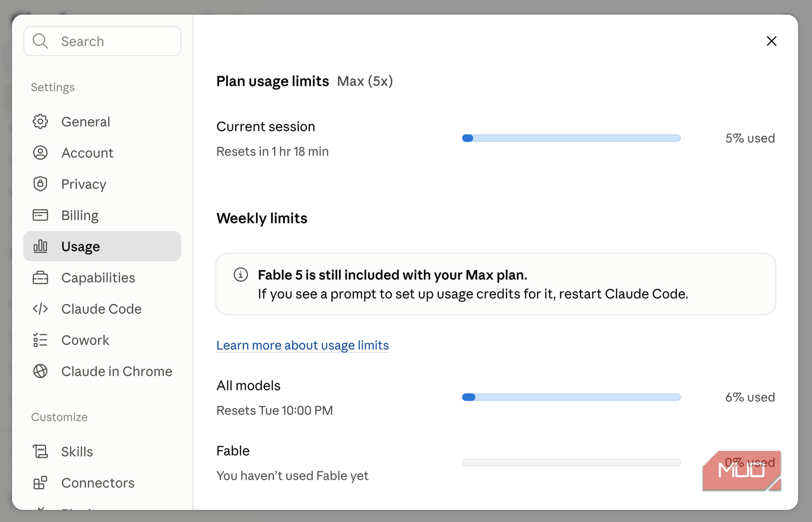Go to Connectors settings

(x=102, y=483)
